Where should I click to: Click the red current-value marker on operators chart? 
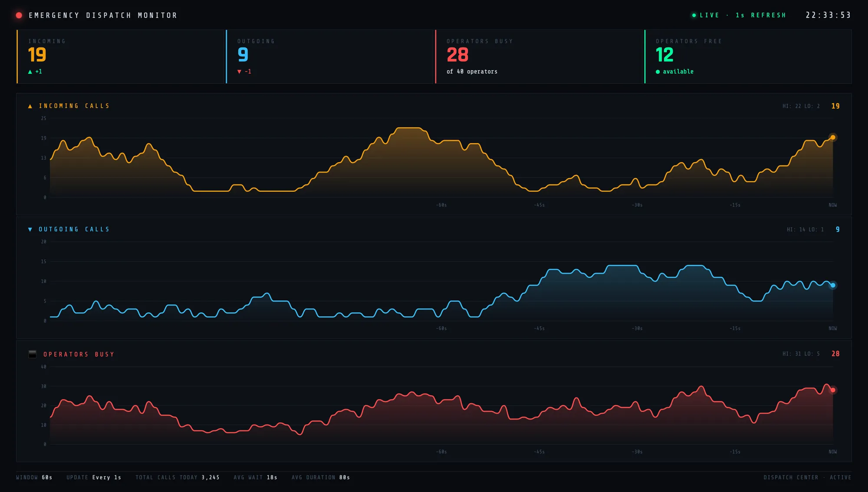[x=833, y=390]
